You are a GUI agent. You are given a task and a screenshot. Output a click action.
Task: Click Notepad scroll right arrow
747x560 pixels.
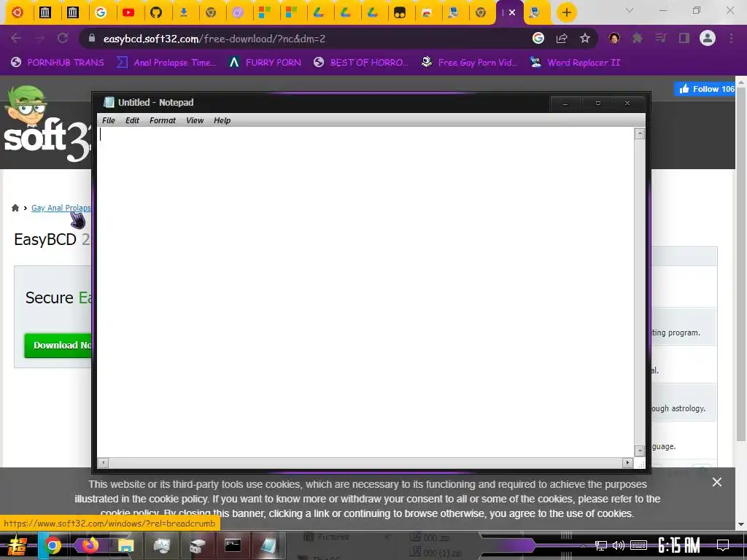pyautogui.click(x=628, y=462)
